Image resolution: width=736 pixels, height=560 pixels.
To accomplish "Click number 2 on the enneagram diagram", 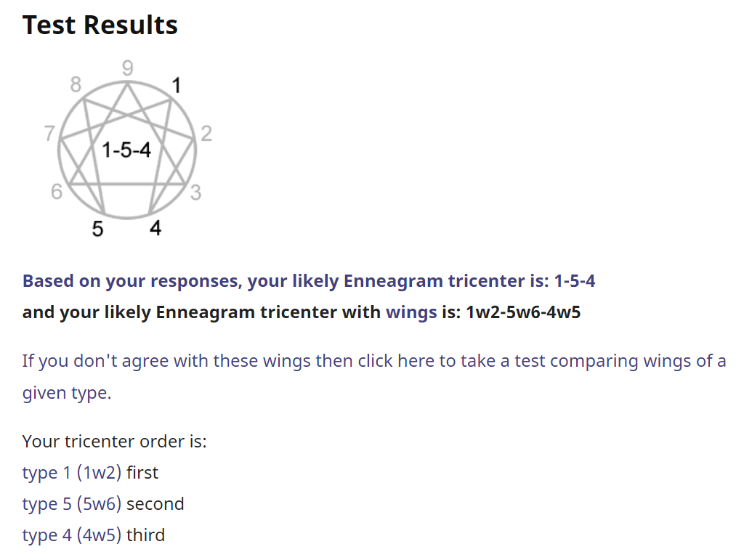I will 206,134.
